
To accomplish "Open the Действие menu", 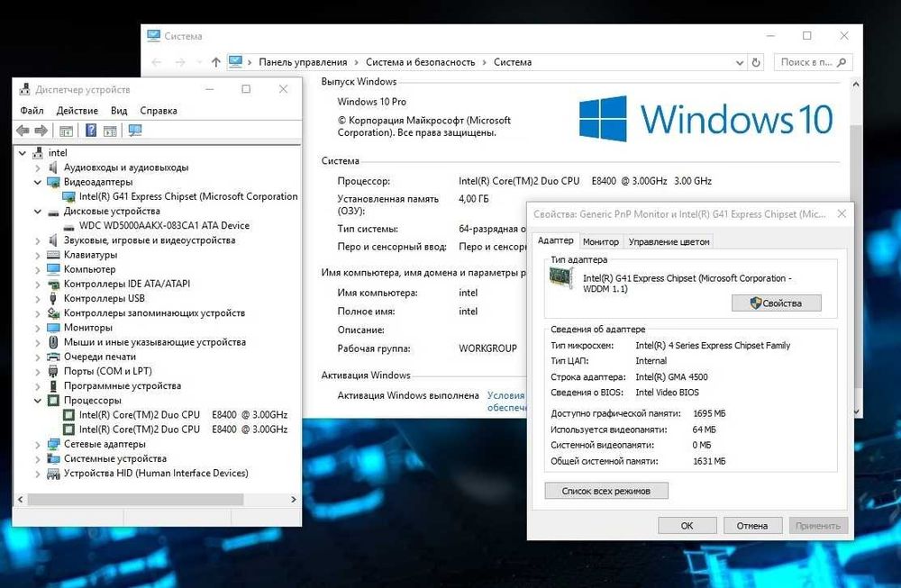I will (77, 110).
